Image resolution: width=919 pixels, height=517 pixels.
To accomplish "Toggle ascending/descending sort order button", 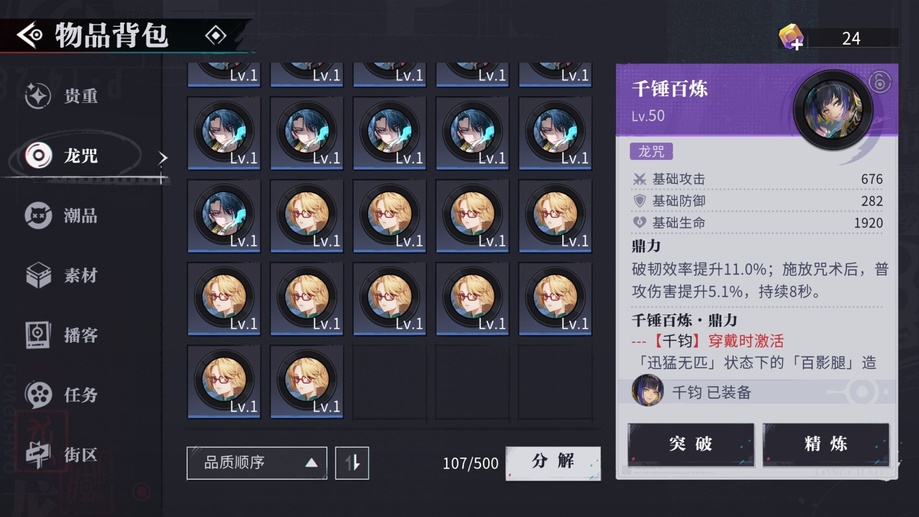I will click(x=352, y=463).
